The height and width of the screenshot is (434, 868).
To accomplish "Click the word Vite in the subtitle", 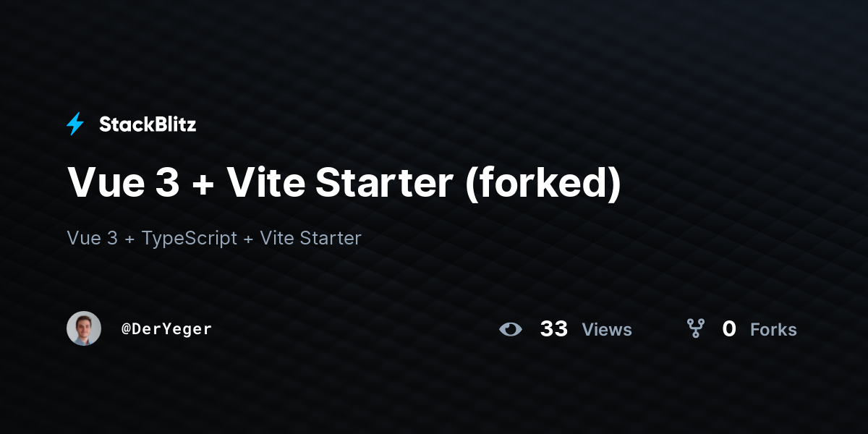I will [276, 238].
